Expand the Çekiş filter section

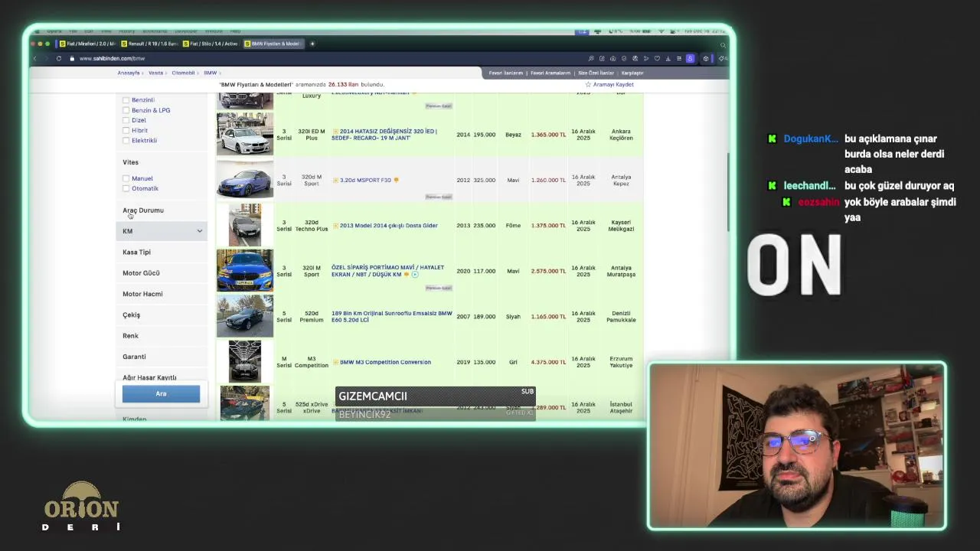point(162,315)
